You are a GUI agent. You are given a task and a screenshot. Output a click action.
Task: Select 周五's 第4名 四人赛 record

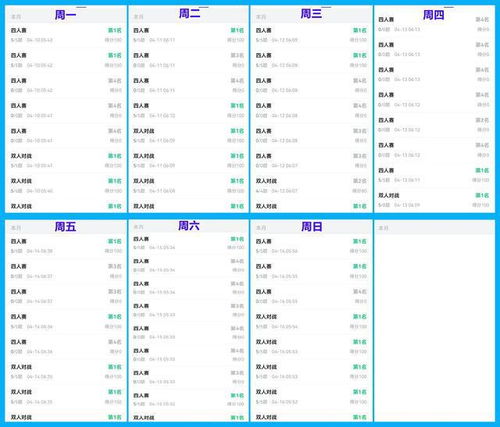pyautogui.click(x=66, y=347)
